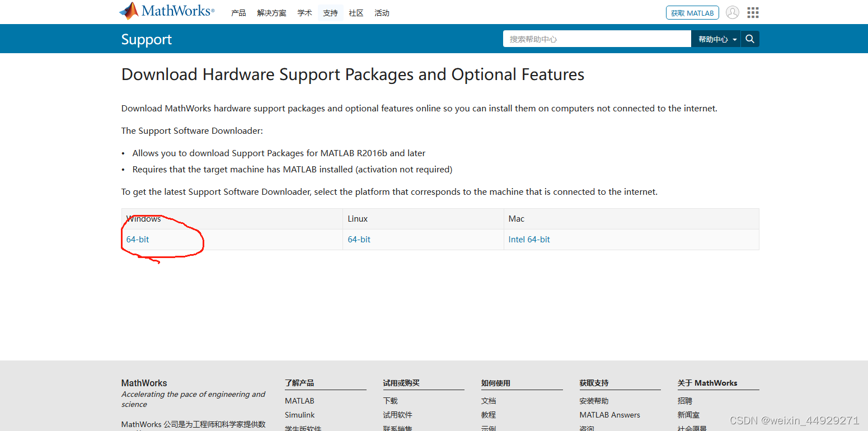The image size is (868, 431).
Task: Click the page title Download Hardware Support Packages
Action: pos(353,74)
